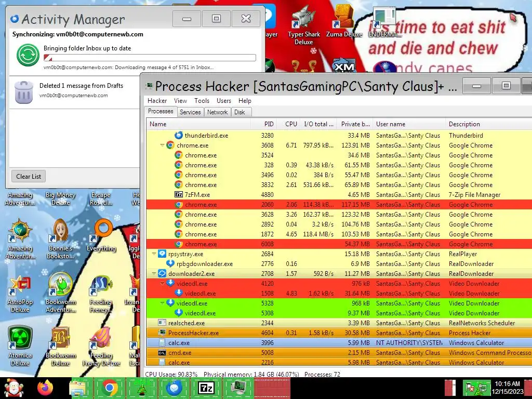Collapse the videodl.exe PID 4120 tree

coord(163,283)
